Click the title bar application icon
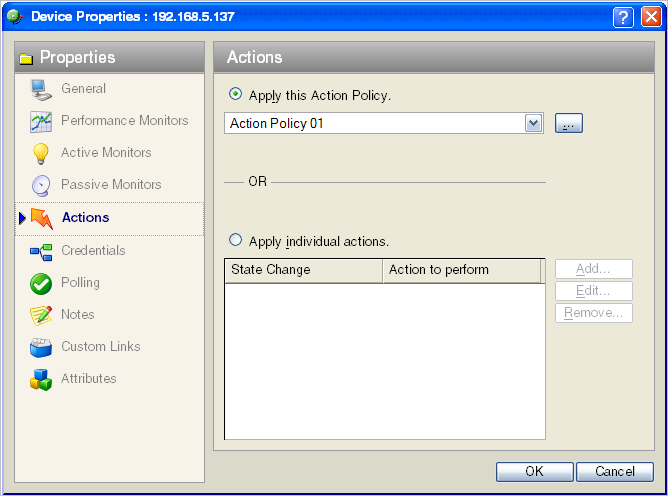This screenshot has height=496, width=668. [x=14, y=17]
